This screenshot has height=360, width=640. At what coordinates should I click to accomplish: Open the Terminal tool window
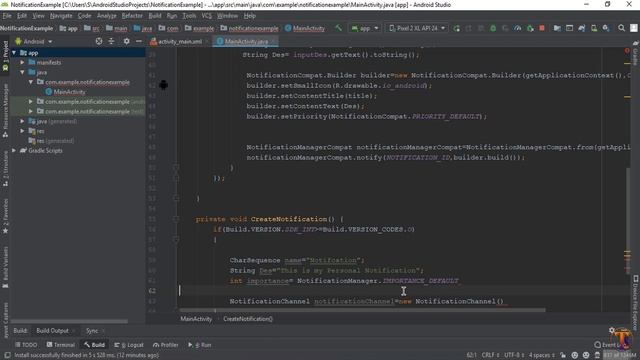pos(60,345)
